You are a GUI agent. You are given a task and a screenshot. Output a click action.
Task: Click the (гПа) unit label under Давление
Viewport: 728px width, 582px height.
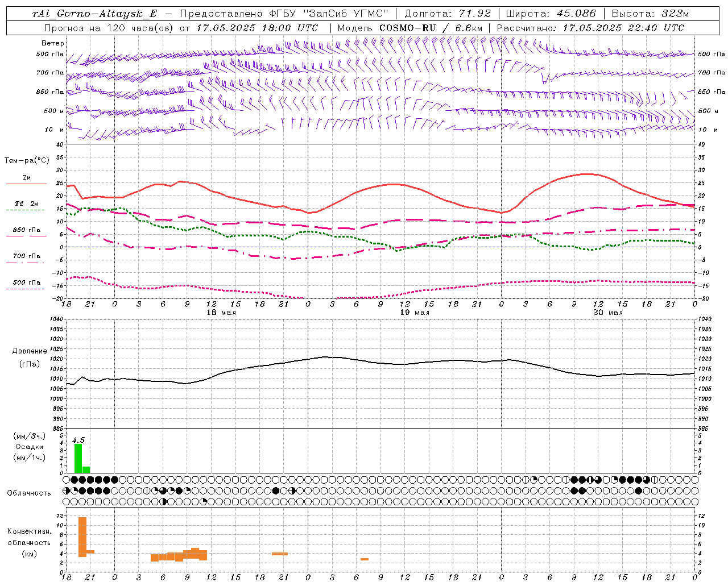point(30,364)
